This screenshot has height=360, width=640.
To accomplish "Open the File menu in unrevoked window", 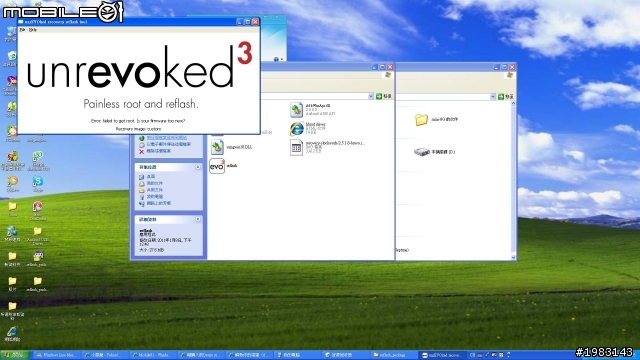I will [x=22, y=30].
